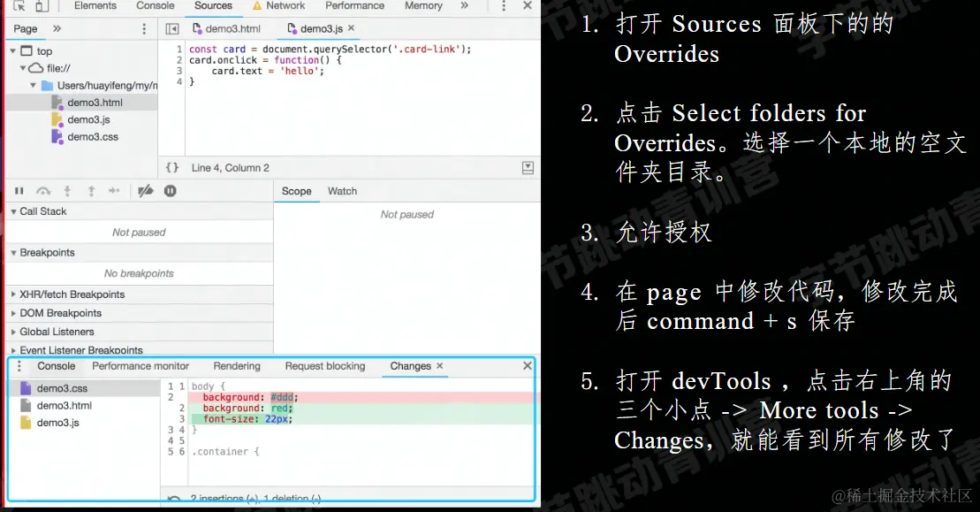Close the demo3.js editor tab

tap(351, 28)
